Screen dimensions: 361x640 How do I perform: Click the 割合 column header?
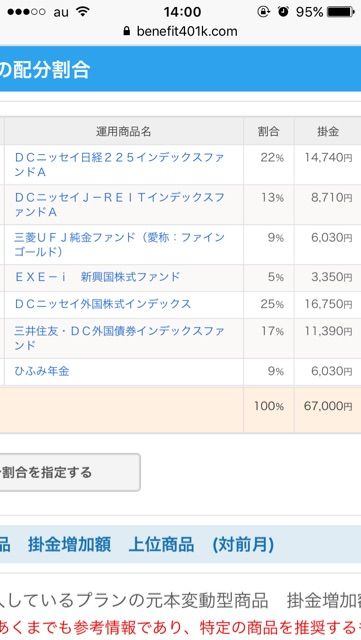tap(269, 131)
